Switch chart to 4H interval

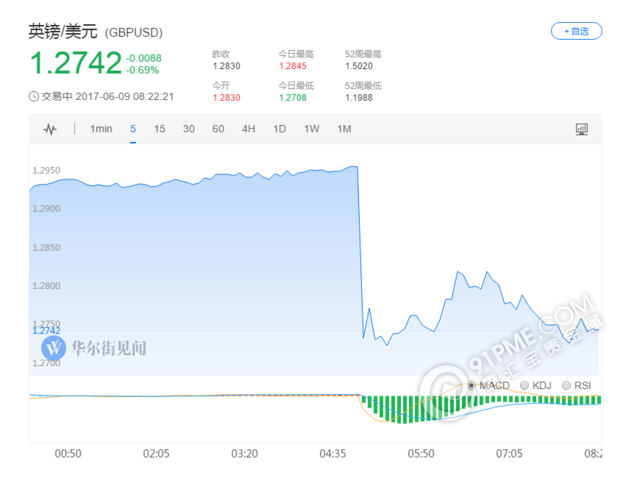(249, 129)
